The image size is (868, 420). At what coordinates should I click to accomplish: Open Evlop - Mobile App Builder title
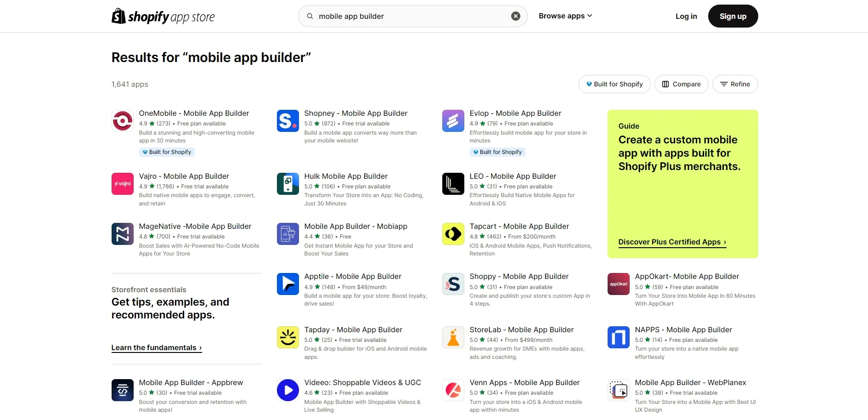[515, 114]
